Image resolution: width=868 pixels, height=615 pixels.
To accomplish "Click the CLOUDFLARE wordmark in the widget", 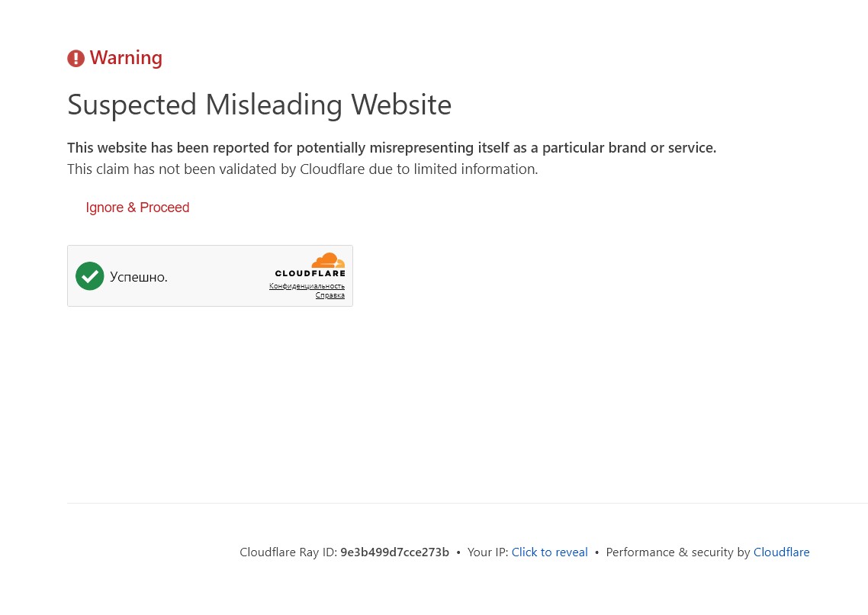I will click(310, 273).
